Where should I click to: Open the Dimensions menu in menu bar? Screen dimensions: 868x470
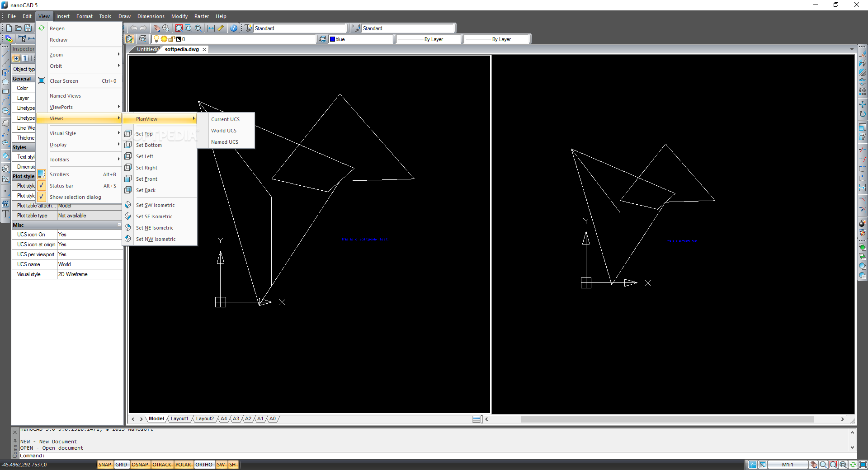pos(151,16)
